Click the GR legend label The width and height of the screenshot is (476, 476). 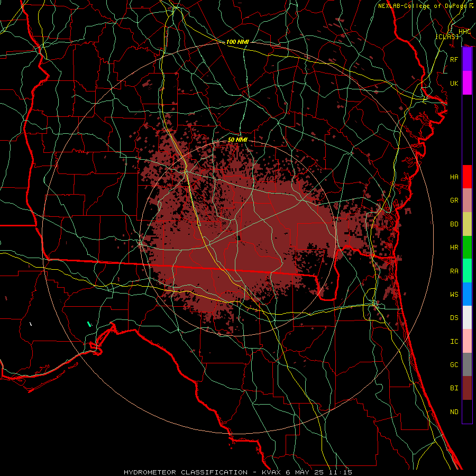click(x=454, y=200)
